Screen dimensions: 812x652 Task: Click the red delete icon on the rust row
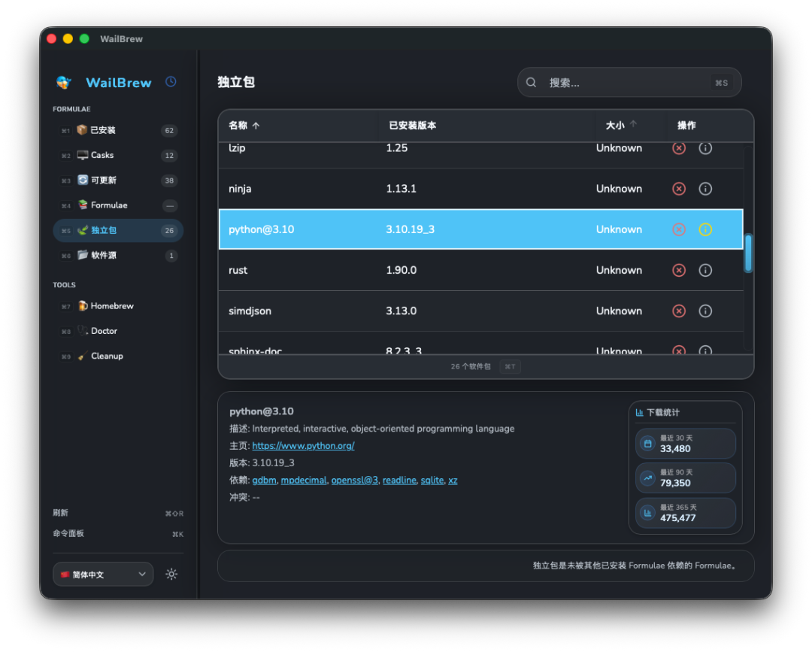coord(679,270)
